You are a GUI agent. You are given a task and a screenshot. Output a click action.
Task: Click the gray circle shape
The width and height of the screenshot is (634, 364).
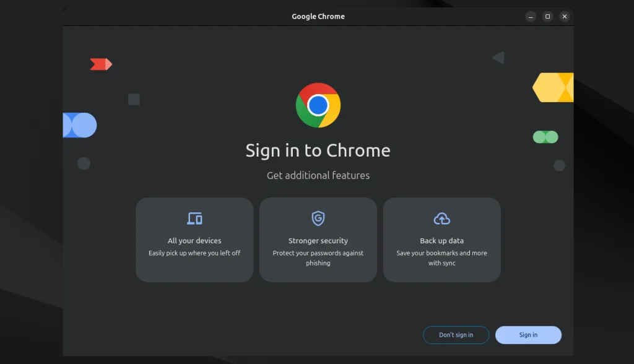(x=84, y=163)
